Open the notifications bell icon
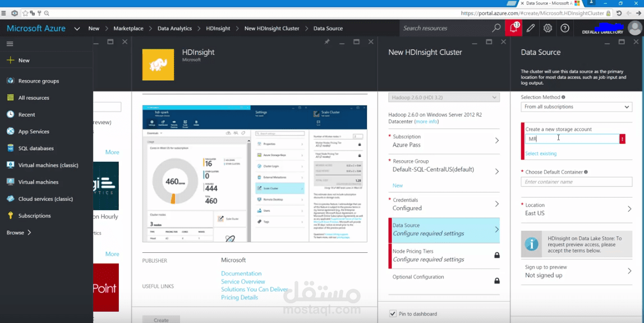644x323 pixels. tap(513, 28)
